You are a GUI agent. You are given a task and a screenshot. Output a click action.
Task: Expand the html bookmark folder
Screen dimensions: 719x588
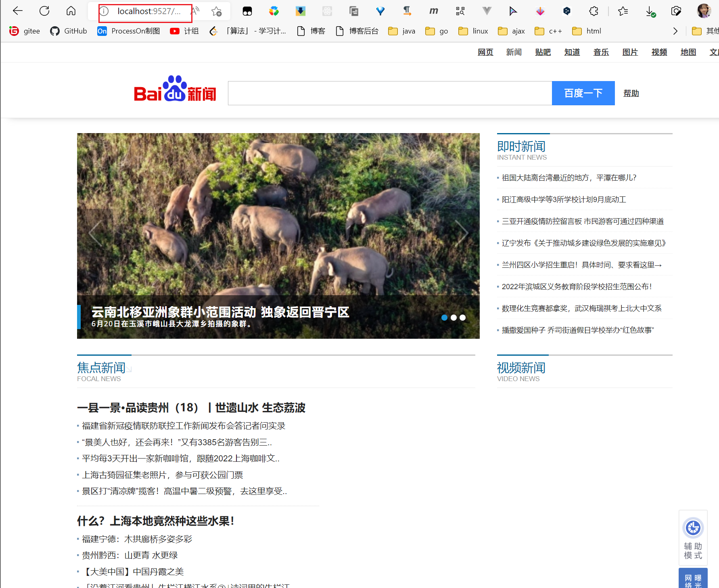pos(587,31)
